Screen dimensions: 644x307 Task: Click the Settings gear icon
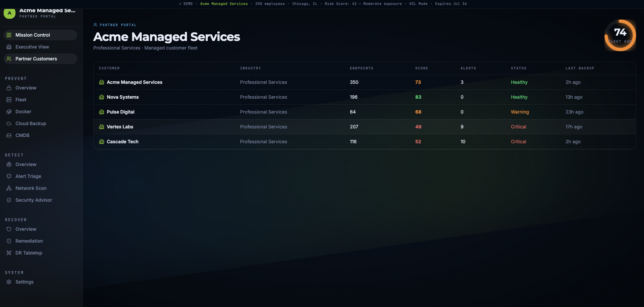pyautogui.click(x=9, y=282)
